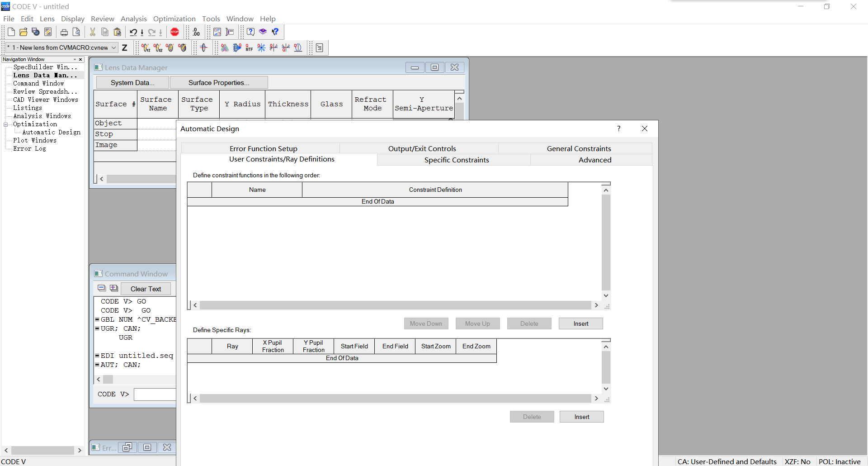Click the Navigation Window horizontal scrollbar
The width and height of the screenshot is (868, 466).
pos(42,450)
